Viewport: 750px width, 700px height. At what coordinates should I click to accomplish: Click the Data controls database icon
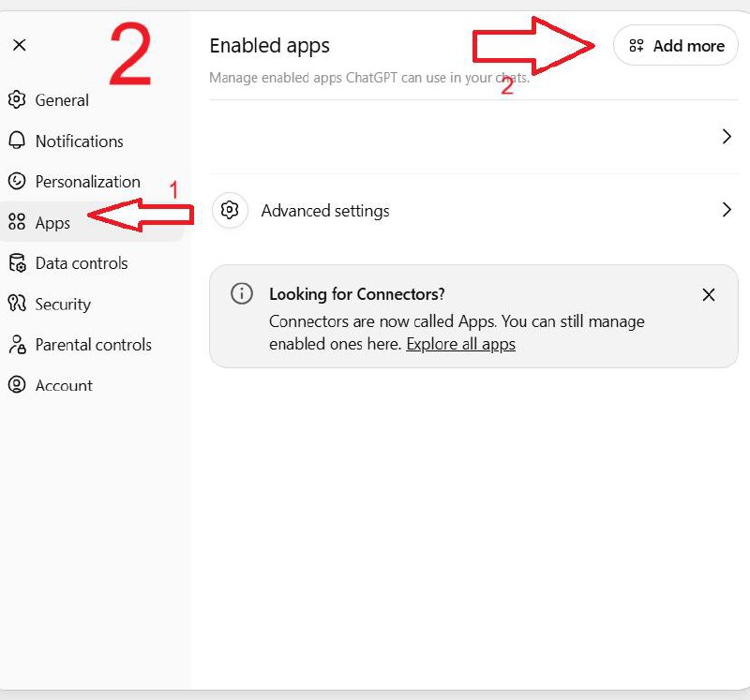point(17,263)
